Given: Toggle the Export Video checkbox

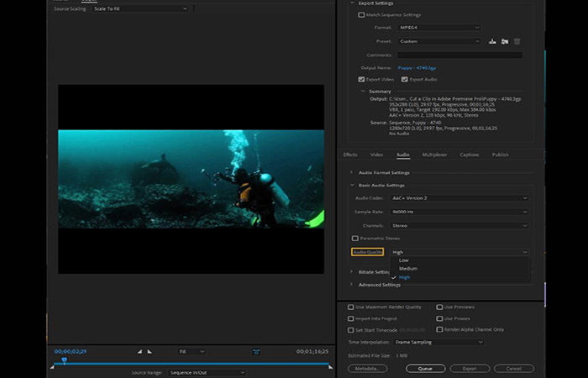Looking at the screenshot, I should point(361,80).
